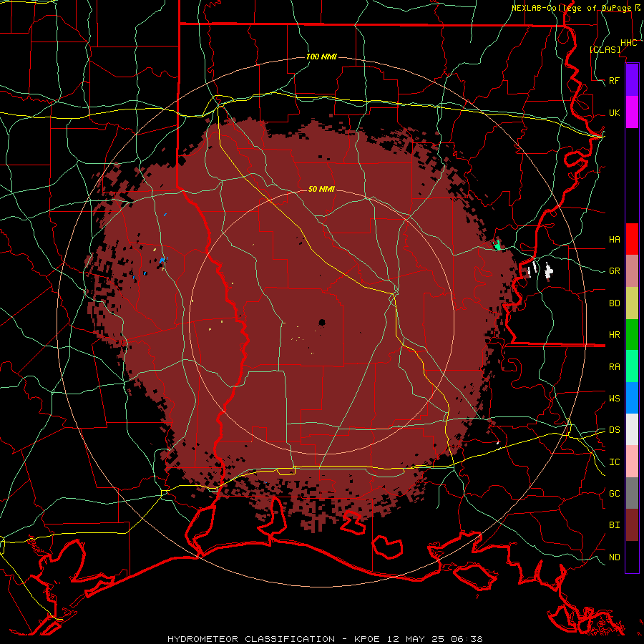Click the NEXLAB-College of DuPage text
This screenshot has width=644, height=644.
click(x=571, y=8)
